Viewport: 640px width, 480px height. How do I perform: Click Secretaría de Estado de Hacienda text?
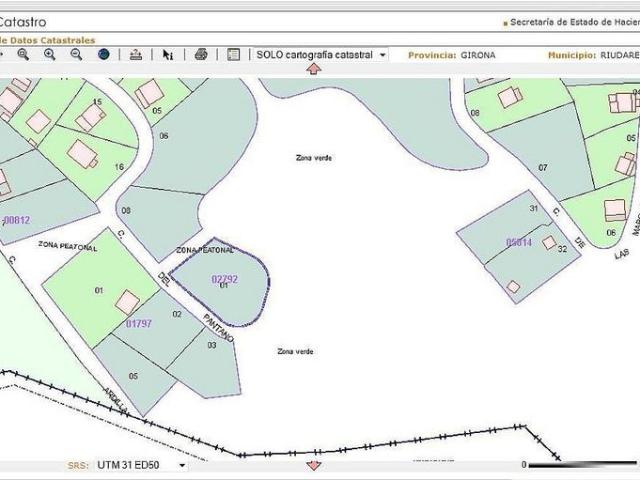click(x=574, y=22)
